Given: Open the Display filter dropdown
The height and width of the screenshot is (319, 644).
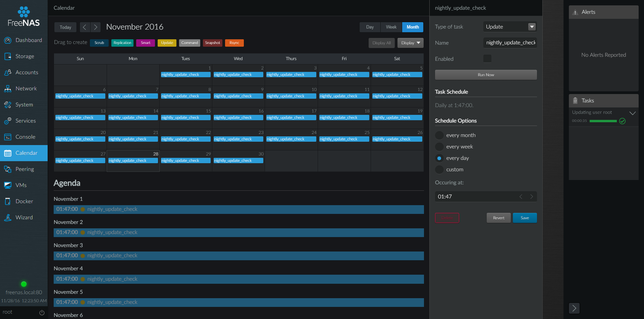Looking at the screenshot, I should 410,43.
